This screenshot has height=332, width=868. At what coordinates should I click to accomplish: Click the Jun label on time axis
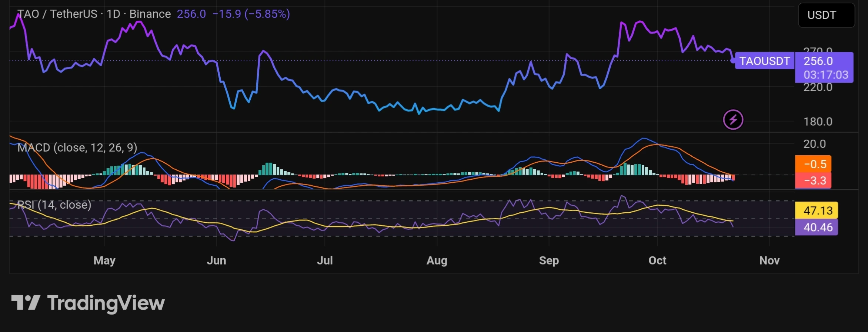coord(217,260)
